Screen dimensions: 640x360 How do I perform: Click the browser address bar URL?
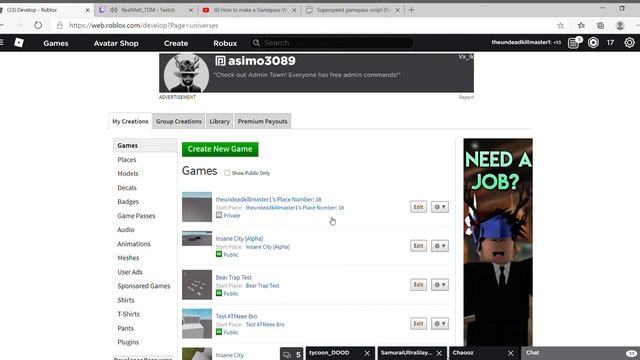point(144,25)
